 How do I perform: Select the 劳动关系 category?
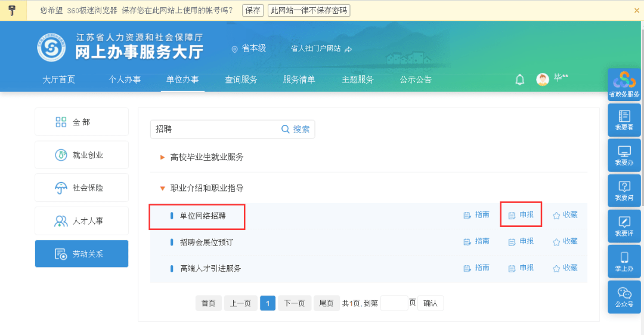point(82,254)
